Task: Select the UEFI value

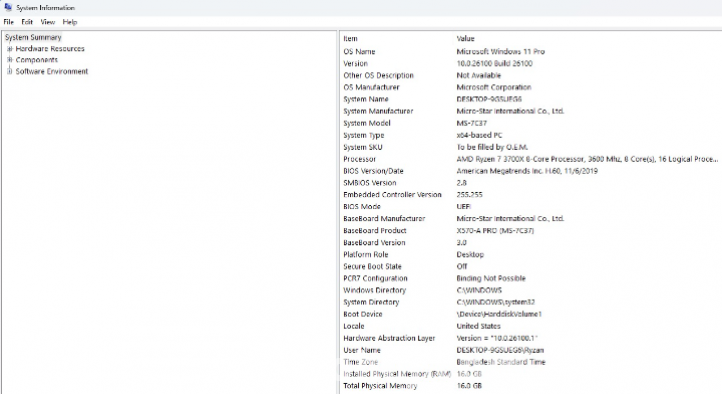Action: (463, 207)
